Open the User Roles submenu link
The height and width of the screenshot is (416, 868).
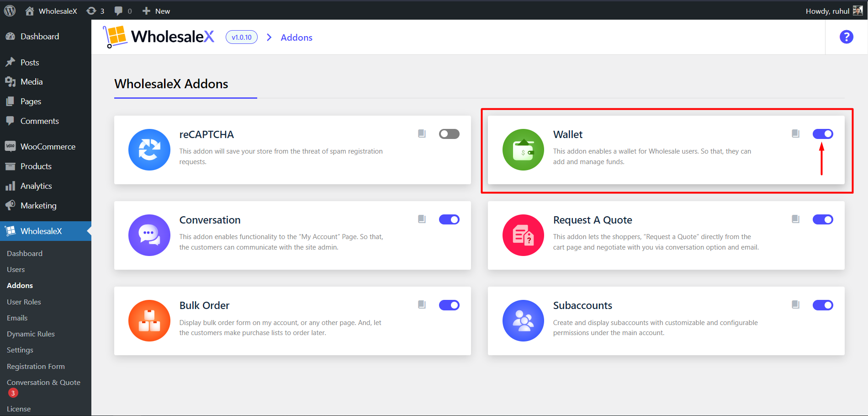[24, 302]
